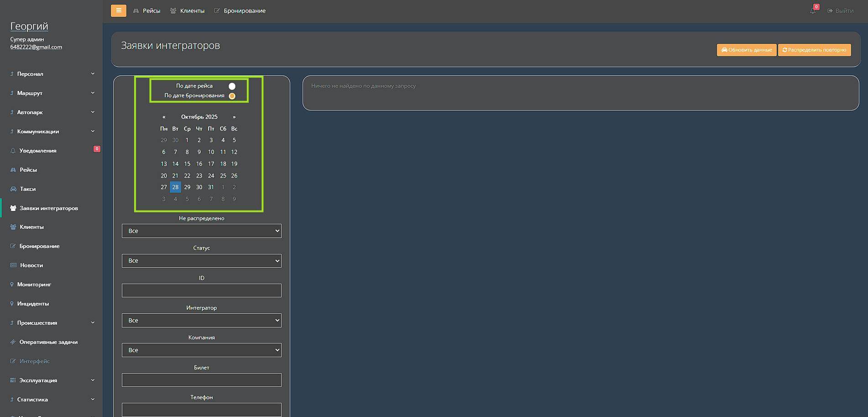The height and width of the screenshot is (417, 868).
Task: Open the Интегратор dropdown
Action: [x=201, y=321]
